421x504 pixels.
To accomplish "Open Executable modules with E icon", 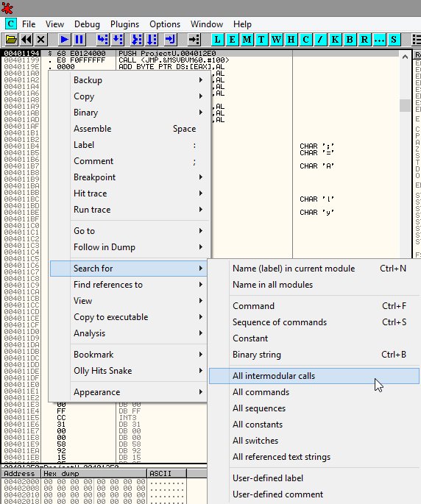I will coord(232,40).
